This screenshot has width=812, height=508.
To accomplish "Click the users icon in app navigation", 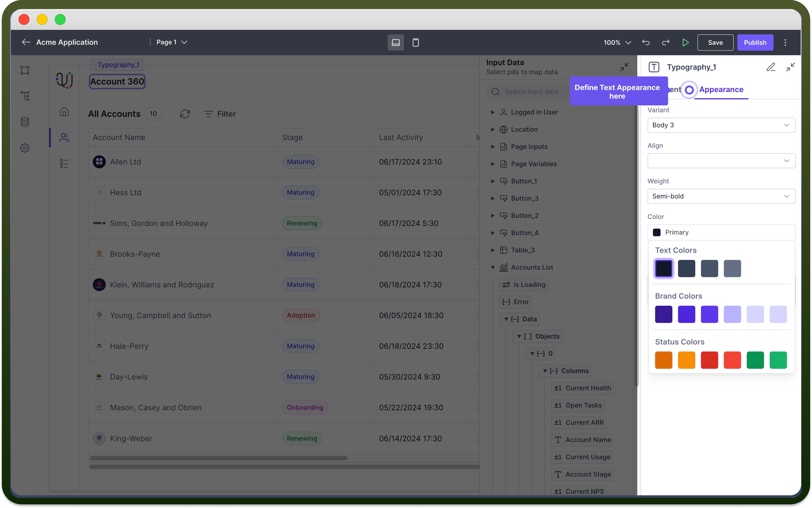I will 64,137.
